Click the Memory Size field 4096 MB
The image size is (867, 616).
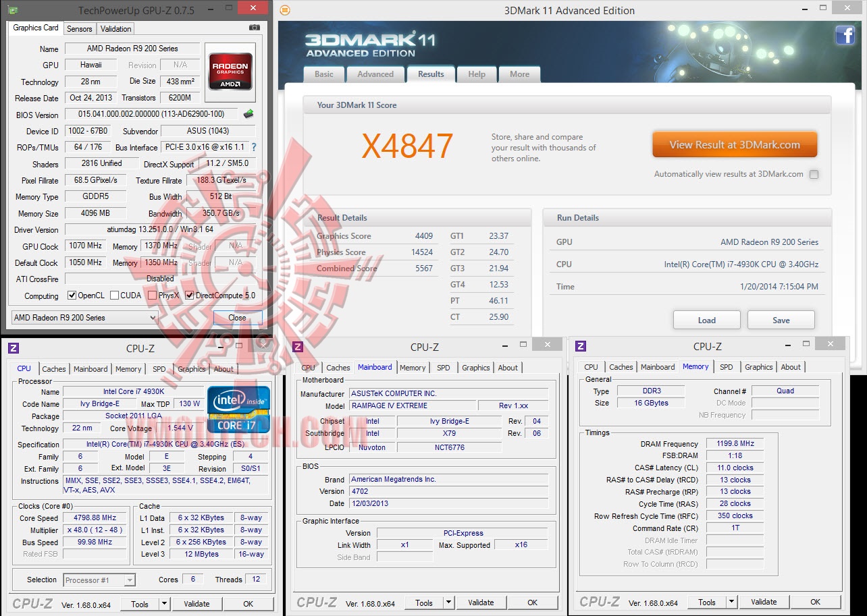coord(95,213)
